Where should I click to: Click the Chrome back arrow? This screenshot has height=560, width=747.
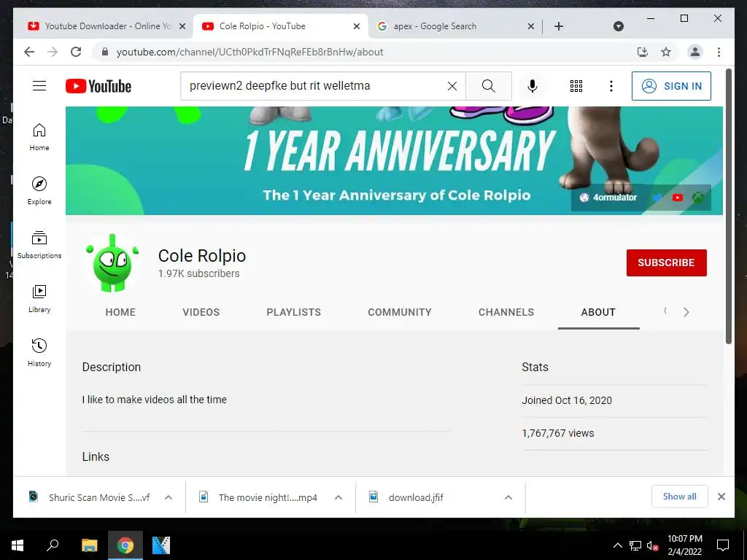29,52
